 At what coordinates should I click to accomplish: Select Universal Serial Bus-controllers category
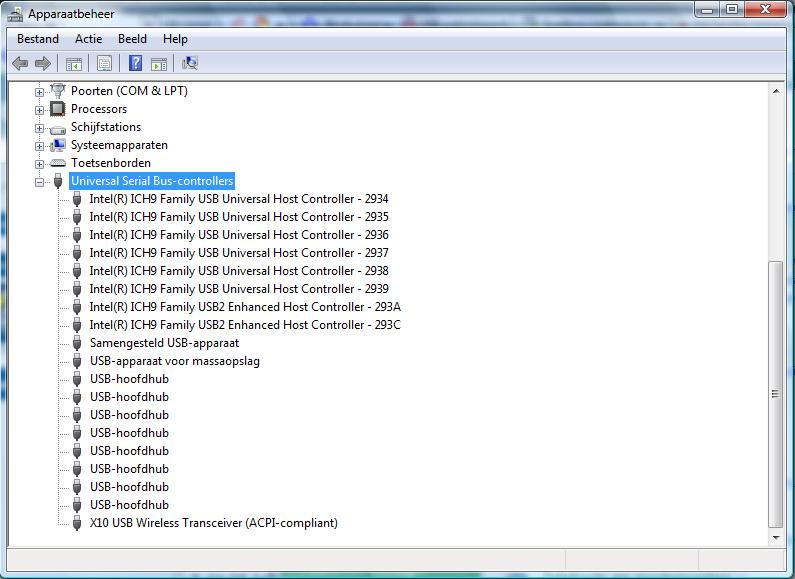point(152,181)
